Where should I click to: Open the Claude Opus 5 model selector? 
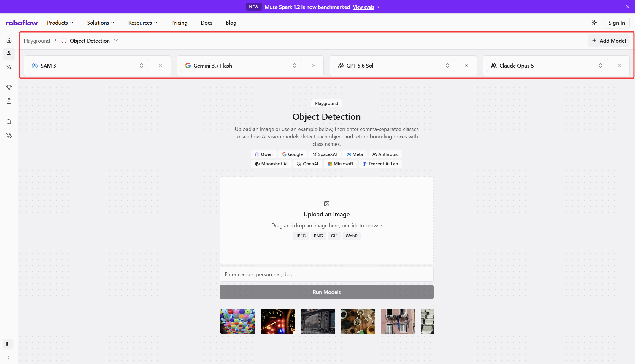pyautogui.click(x=547, y=66)
